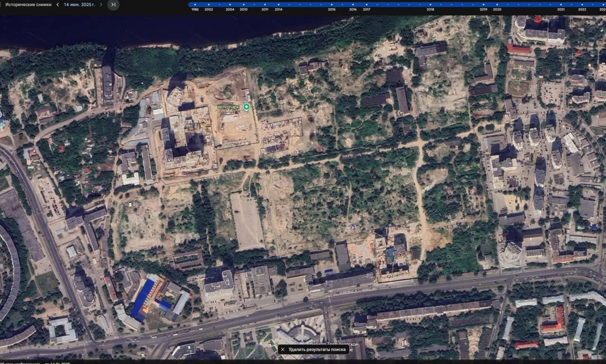This screenshot has width=606, height=364.
Task: Select the 2021 timeline marker
Action: click(x=561, y=5)
